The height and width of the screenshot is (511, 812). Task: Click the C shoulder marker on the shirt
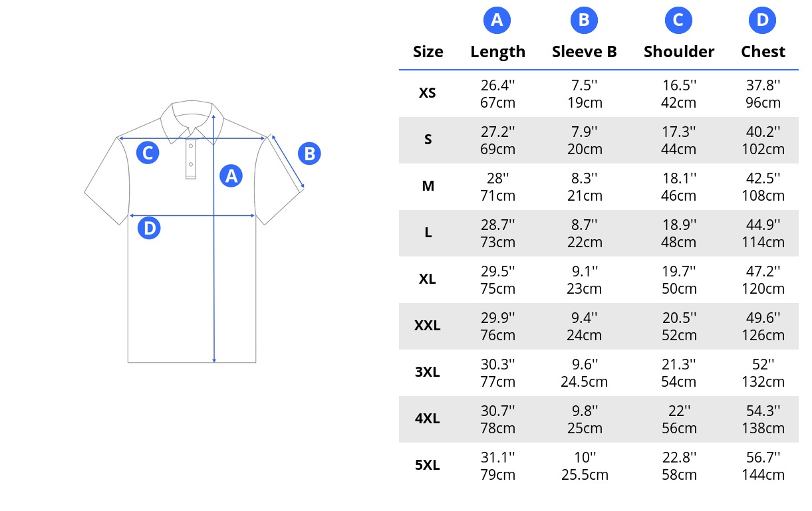(148, 153)
